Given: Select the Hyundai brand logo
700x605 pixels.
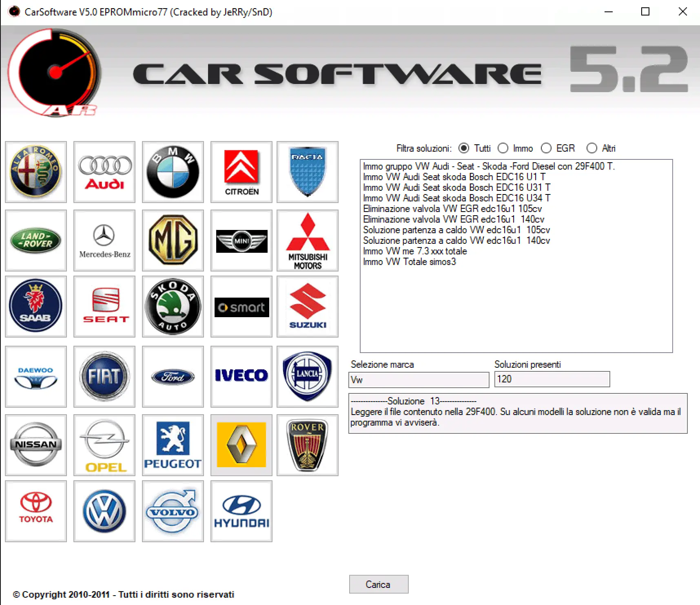Looking at the screenshot, I should point(241,511).
